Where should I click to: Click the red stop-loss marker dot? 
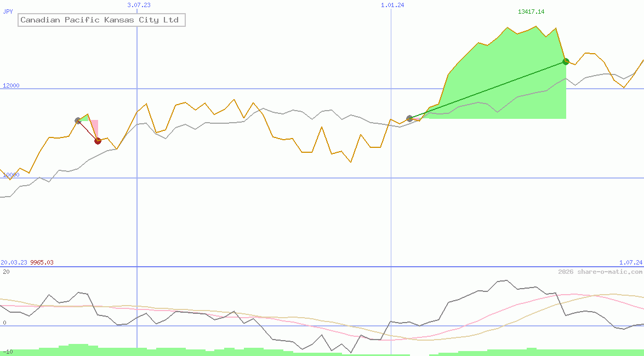[x=98, y=141]
